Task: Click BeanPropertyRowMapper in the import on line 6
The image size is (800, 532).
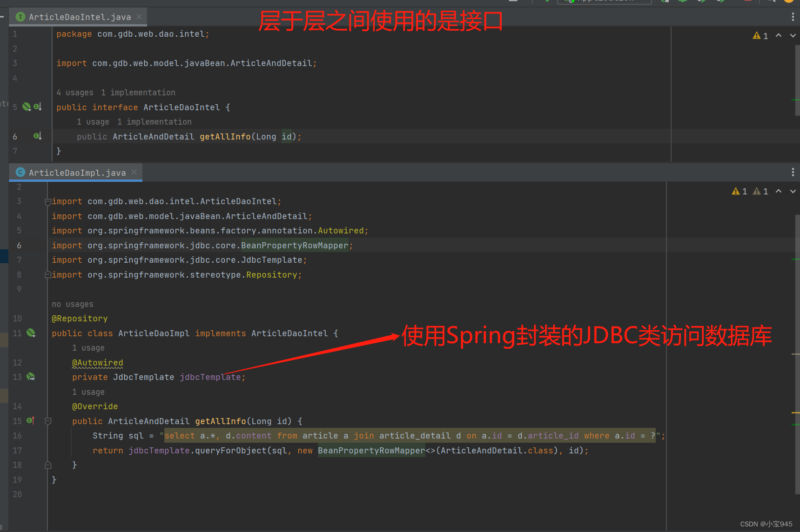Action: point(295,246)
